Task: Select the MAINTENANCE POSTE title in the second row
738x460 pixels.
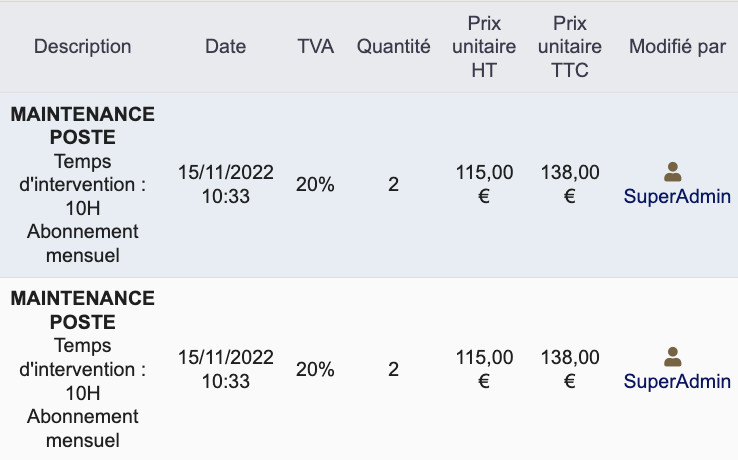Action: point(82,310)
